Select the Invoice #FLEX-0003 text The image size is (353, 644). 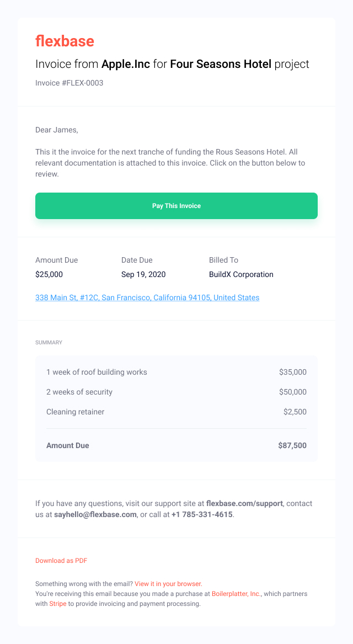point(69,83)
